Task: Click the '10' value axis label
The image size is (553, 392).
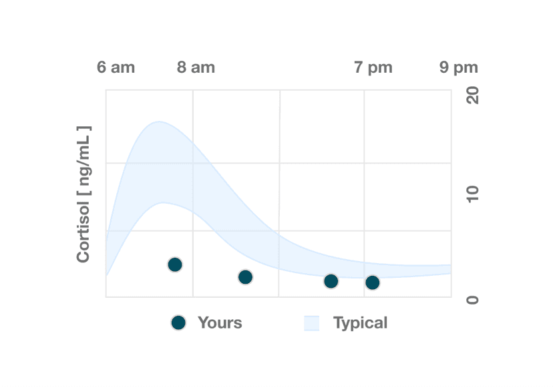Action: [x=472, y=194]
